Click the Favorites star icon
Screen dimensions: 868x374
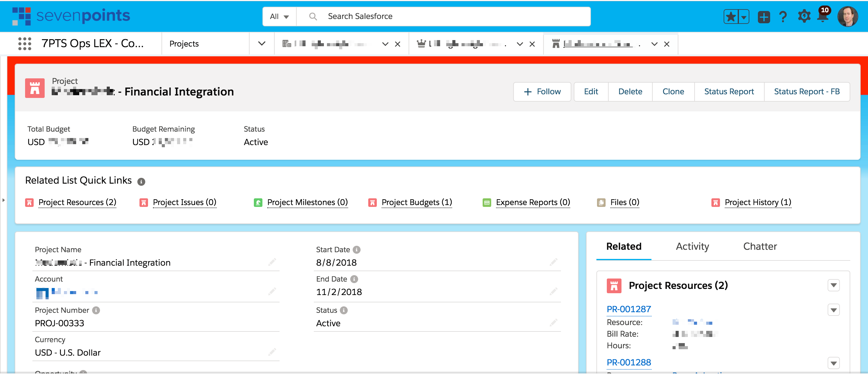pos(731,17)
